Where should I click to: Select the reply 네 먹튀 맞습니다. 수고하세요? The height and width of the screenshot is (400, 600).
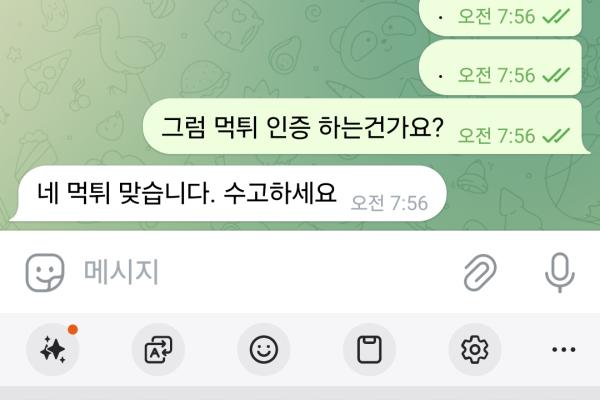point(228,193)
